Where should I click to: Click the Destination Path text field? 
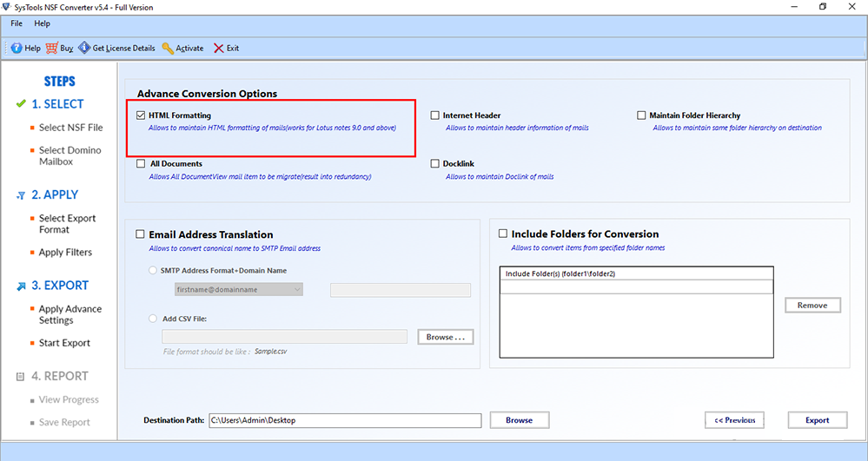tap(344, 420)
